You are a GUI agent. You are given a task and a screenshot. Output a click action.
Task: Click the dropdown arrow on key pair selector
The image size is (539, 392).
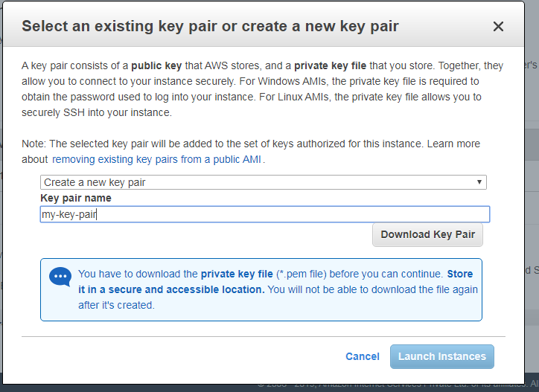[x=480, y=182]
